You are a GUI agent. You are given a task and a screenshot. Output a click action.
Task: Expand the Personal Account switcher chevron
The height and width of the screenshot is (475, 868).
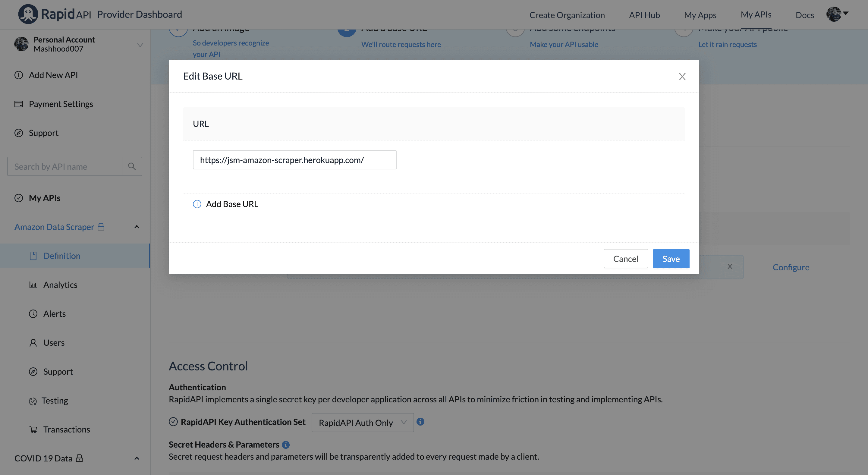click(140, 45)
